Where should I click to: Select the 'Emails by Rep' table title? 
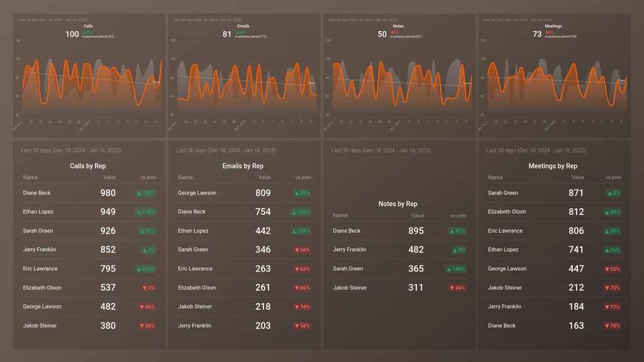tap(243, 166)
